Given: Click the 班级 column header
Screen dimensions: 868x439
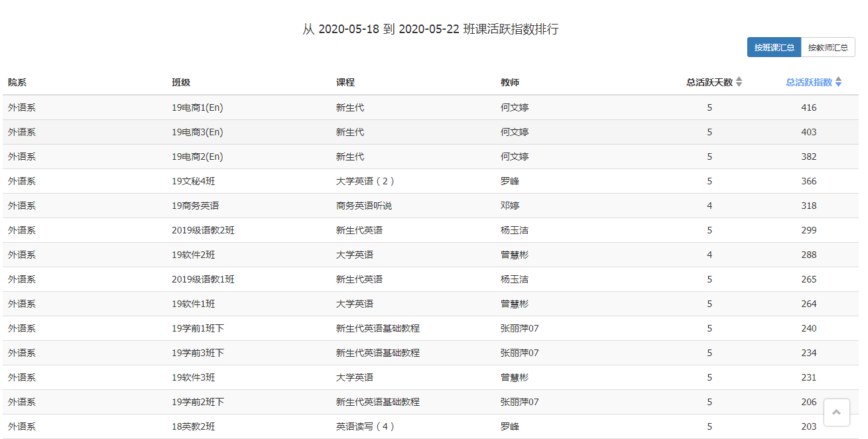Looking at the screenshot, I should (181, 82).
